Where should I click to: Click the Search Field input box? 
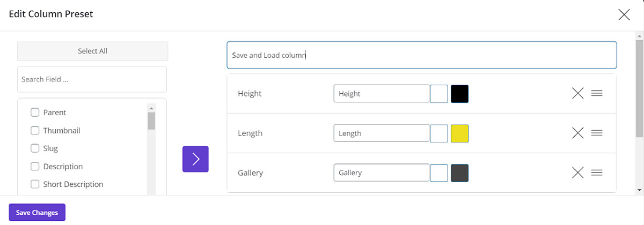click(92, 79)
